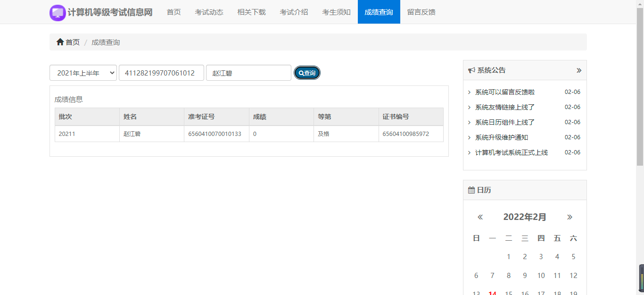Click the name field containing 赵江碧
Image resolution: width=644 pixels, height=295 pixels.
point(248,73)
